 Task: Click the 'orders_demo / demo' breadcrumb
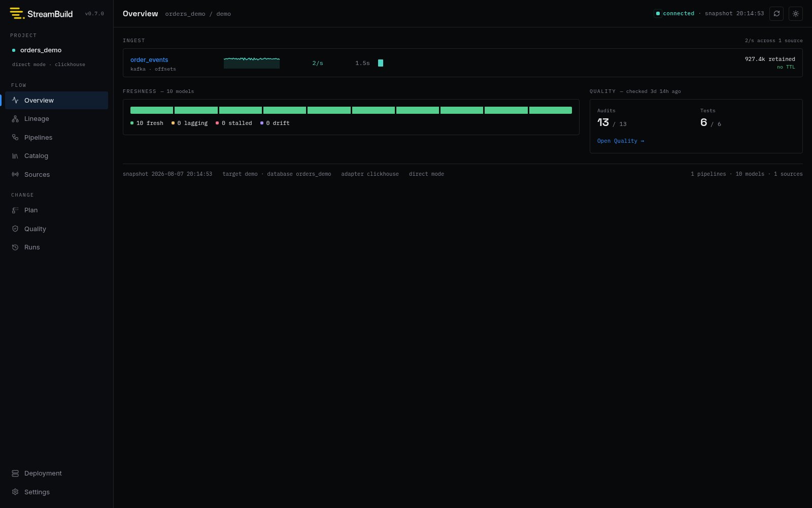point(198,14)
